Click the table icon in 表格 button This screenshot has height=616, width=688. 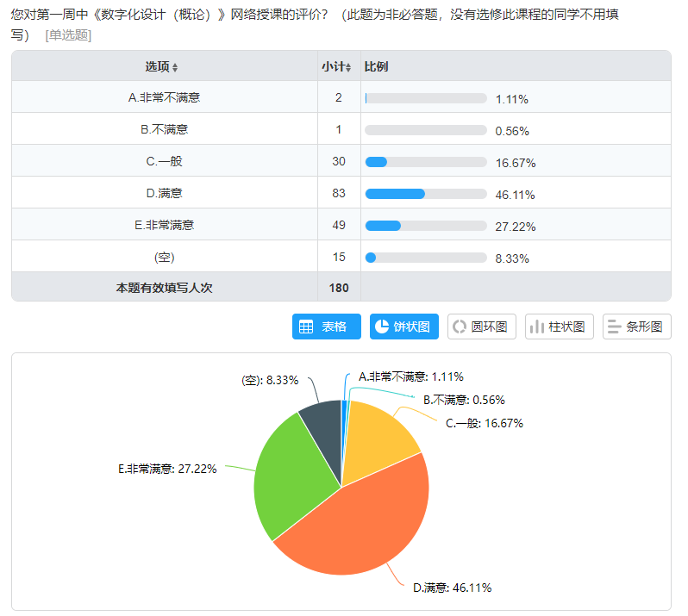(x=305, y=327)
